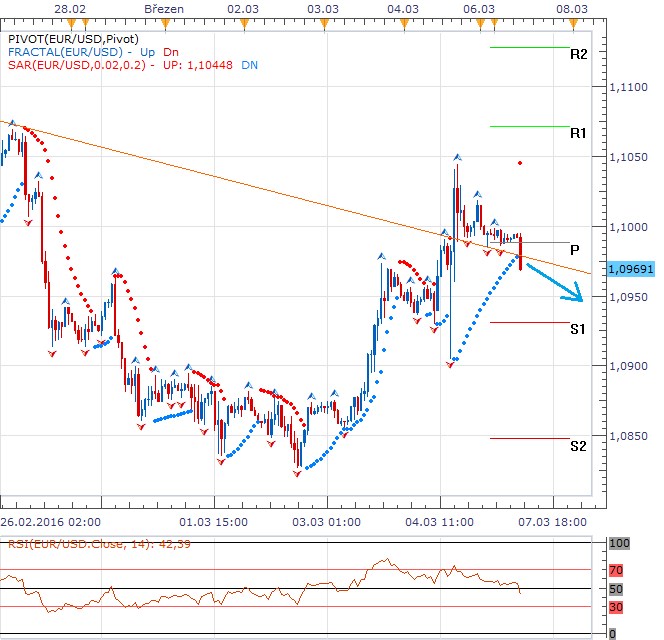Click the Březen month label on top axis
The image size is (664, 640).
point(163,8)
